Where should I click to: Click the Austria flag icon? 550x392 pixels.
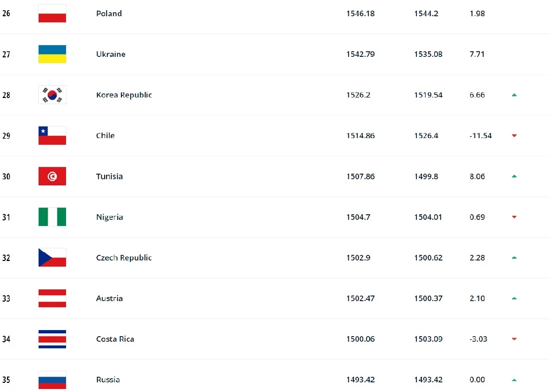[52, 298]
